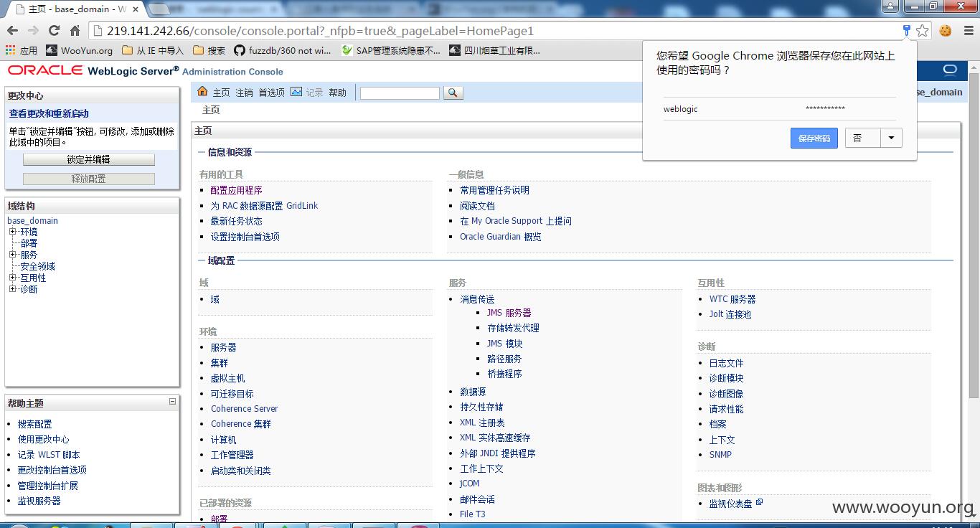This screenshot has width=980, height=528.
Task: Open 配置应用程序 link
Action: coord(236,190)
